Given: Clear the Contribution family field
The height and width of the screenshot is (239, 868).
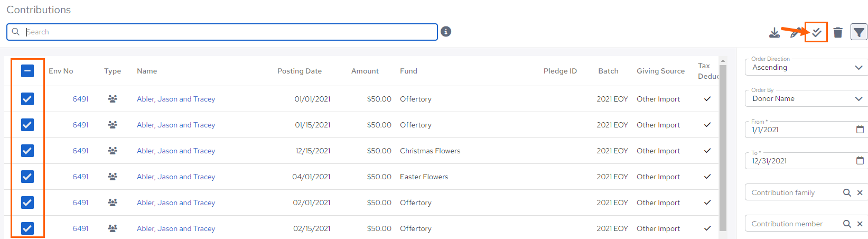Looking at the screenshot, I should [x=860, y=193].
